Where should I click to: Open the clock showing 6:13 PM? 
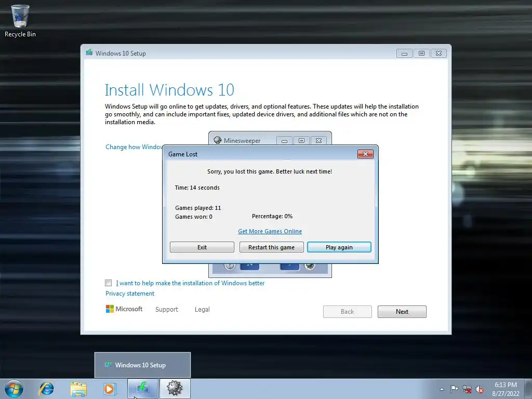coord(506,389)
